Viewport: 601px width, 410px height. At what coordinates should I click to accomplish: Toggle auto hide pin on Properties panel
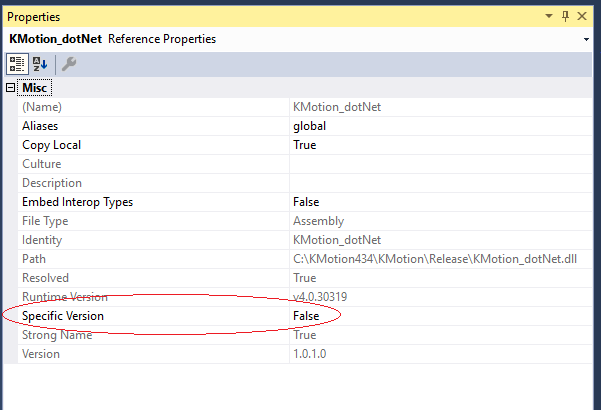(x=565, y=17)
